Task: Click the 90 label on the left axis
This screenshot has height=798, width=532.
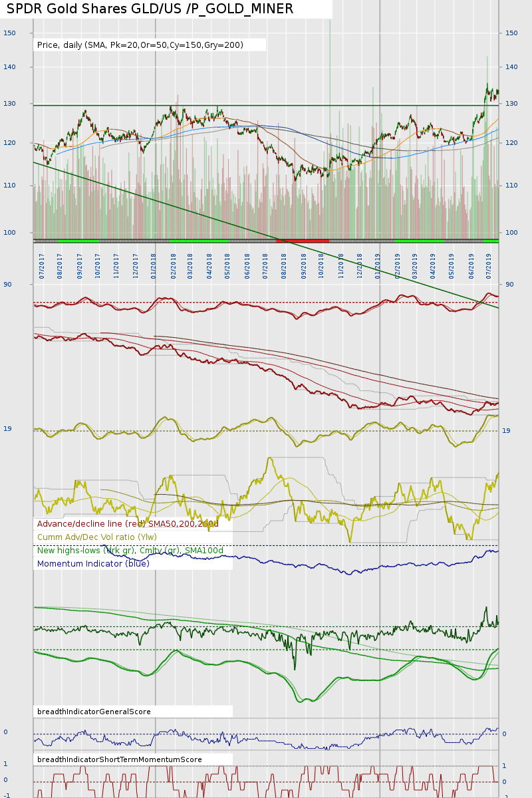Action: pos(7,285)
